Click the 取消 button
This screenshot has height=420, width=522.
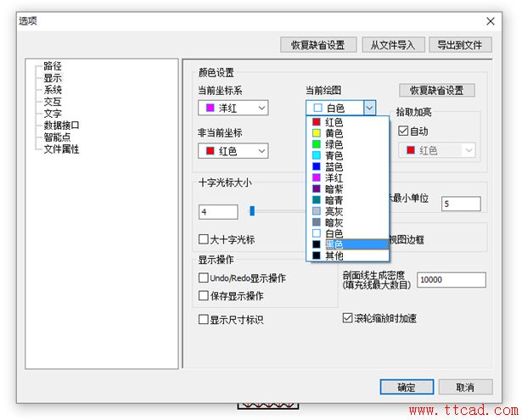(x=465, y=387)
